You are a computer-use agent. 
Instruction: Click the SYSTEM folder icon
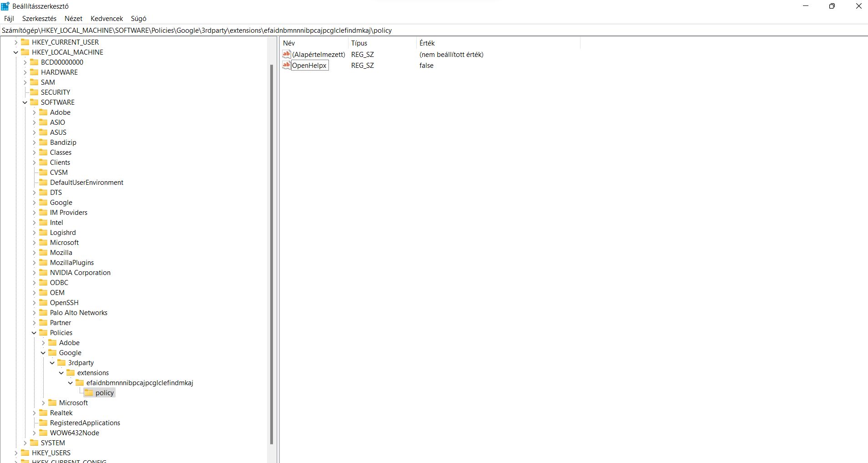pos(34,443)
